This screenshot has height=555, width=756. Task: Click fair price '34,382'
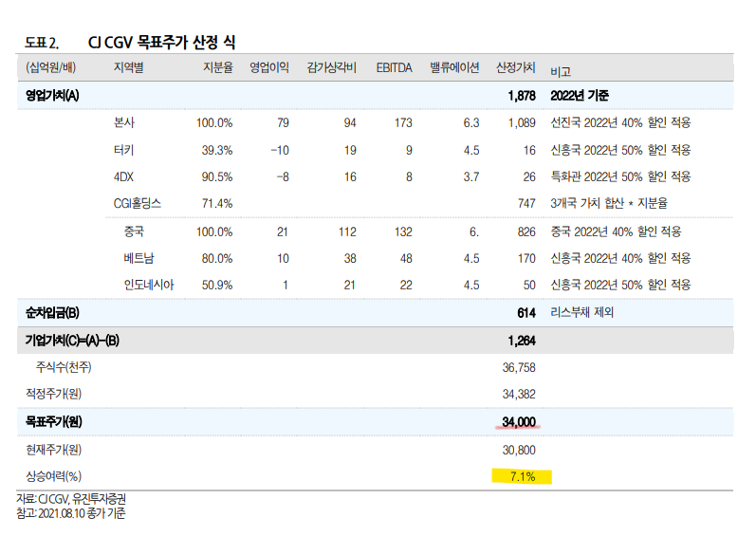519,394
